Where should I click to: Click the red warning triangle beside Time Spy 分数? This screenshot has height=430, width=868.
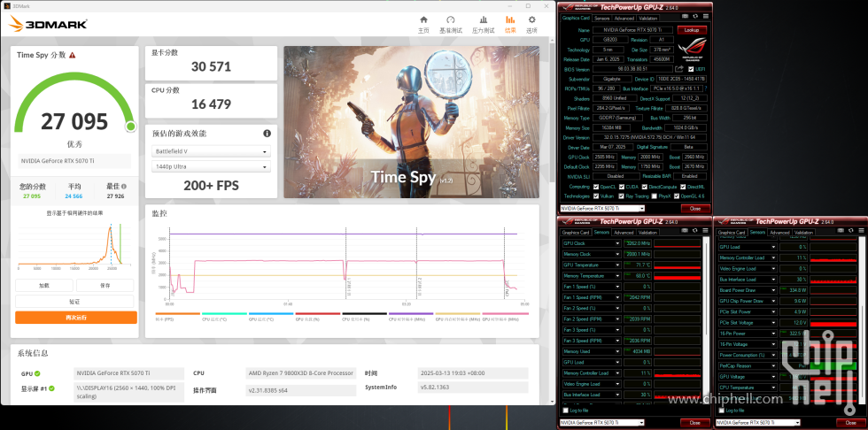[x=73, y=55]
